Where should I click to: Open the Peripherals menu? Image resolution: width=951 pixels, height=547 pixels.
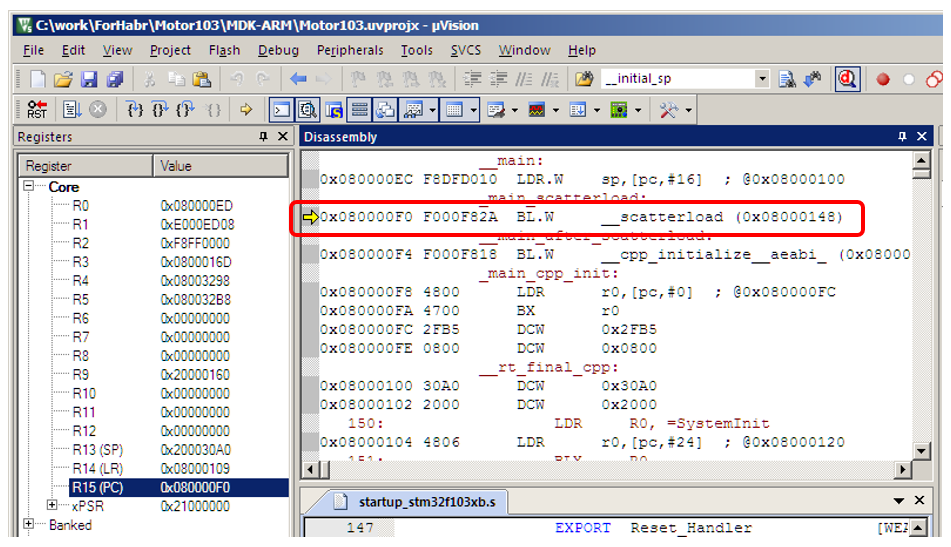pyautogui.click(x=350, y=50)
